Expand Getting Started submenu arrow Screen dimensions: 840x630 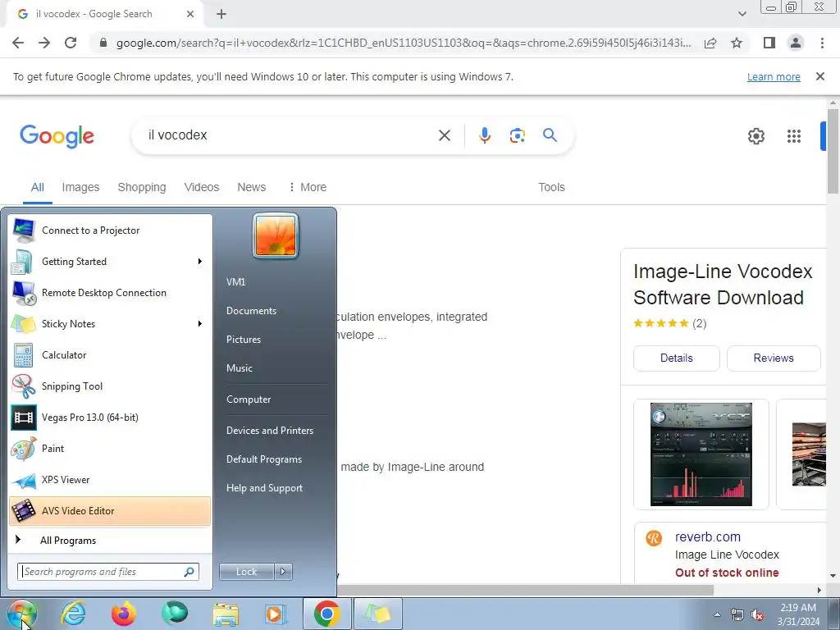(199, 262)
